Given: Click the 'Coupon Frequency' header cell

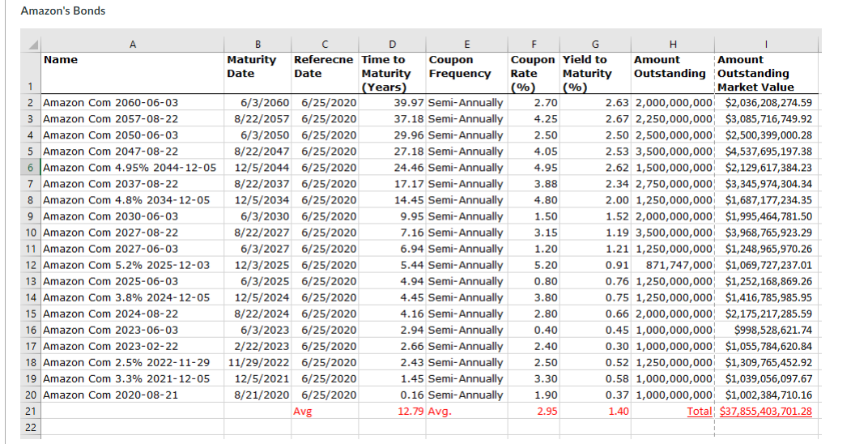Looking at the screenshot, I should 466,73.
